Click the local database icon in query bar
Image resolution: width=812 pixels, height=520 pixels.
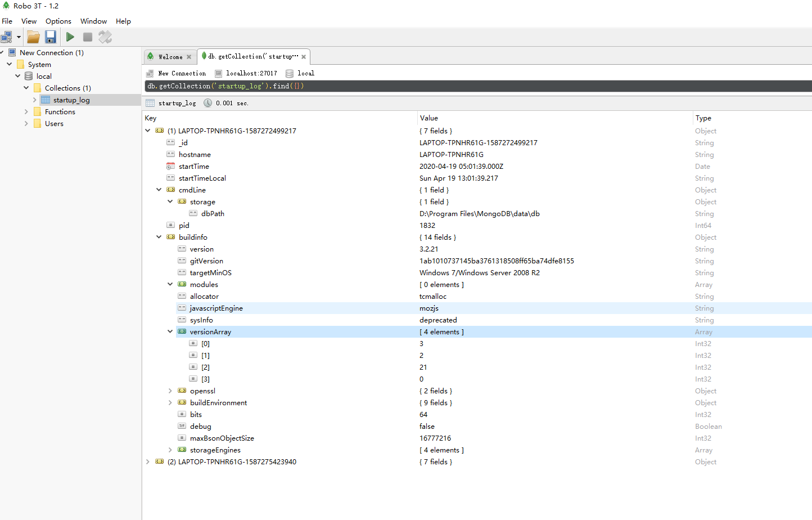[x=290, y=73]
